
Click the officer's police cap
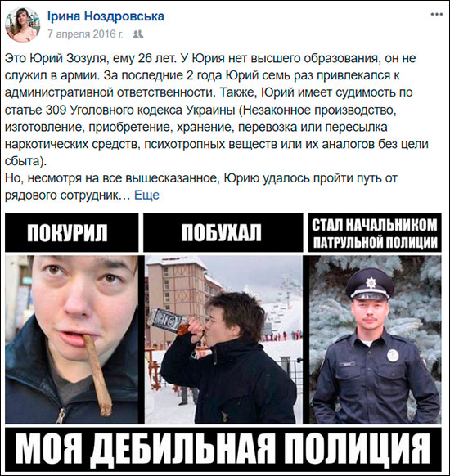click(x=367, y=285)
